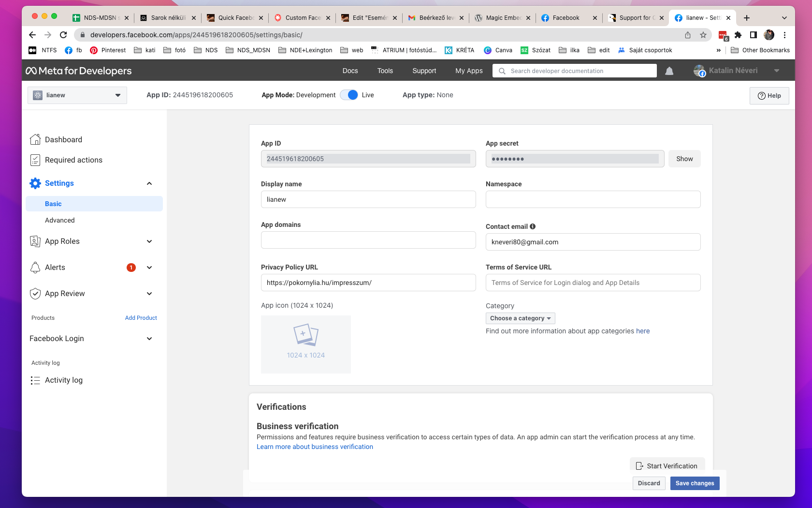Screen dimensions: 812x508
Task: Bookmark this page with star icon
Action: 703,35
